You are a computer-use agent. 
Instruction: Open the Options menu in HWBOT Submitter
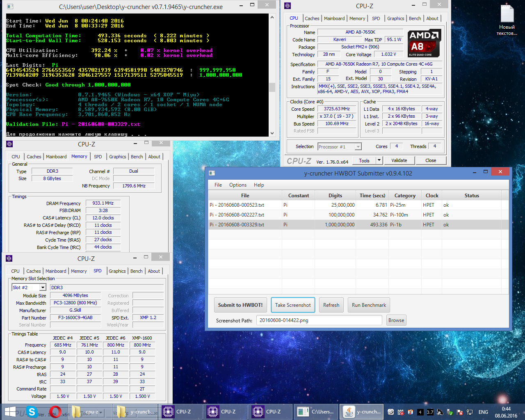238,185
